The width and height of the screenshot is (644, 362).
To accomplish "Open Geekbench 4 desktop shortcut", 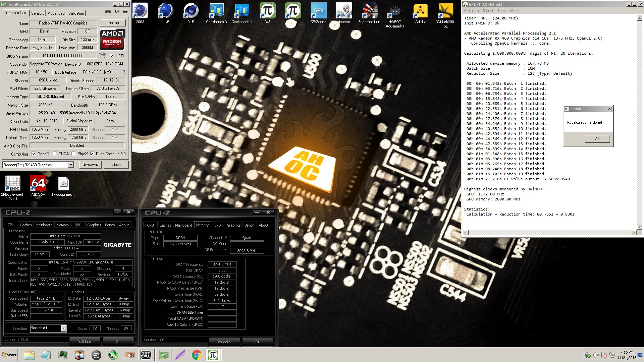I will (x=242, y=13).
